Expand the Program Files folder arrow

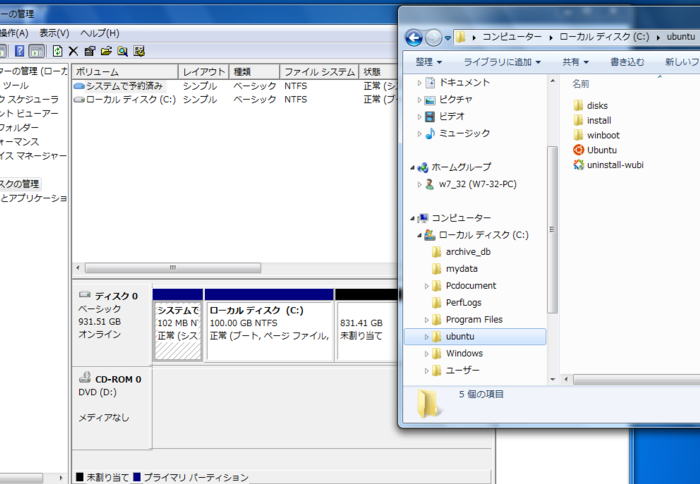point(426,320)
